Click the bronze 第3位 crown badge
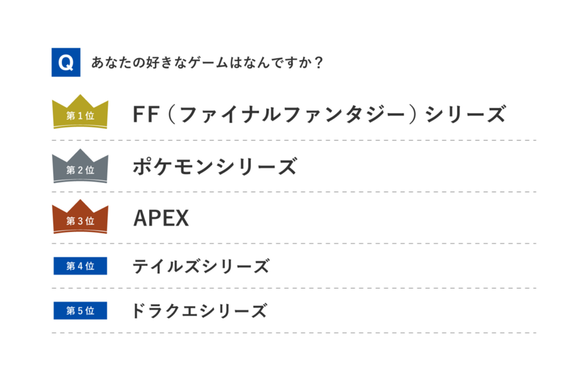The image size is (588, 381). (x=80, y=218)
